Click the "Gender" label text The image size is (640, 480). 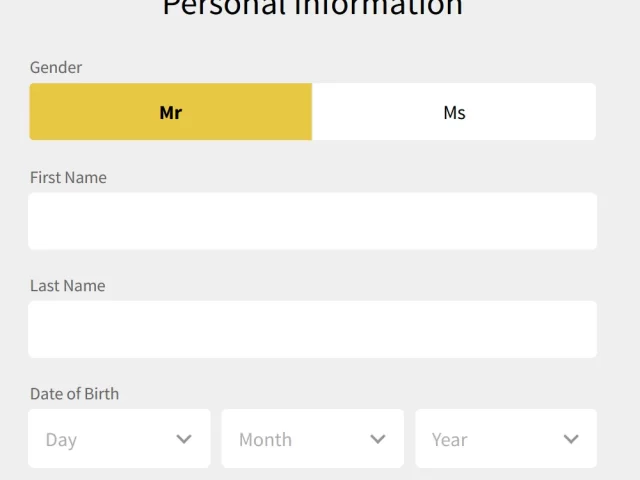click(x=56, y=67)
